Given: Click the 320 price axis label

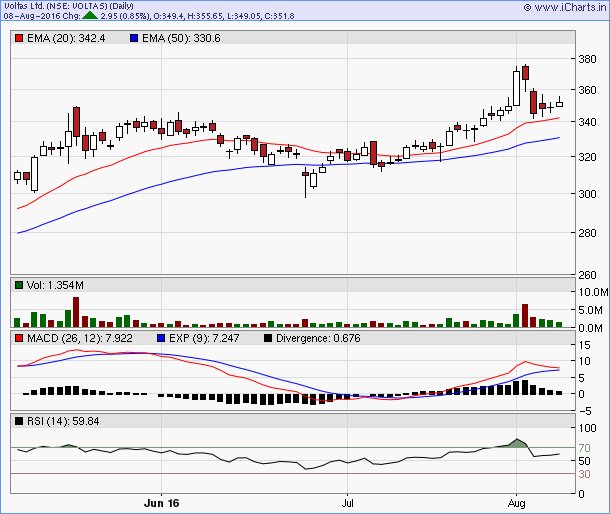Looking at the screenshot, I should click(587, 157).
